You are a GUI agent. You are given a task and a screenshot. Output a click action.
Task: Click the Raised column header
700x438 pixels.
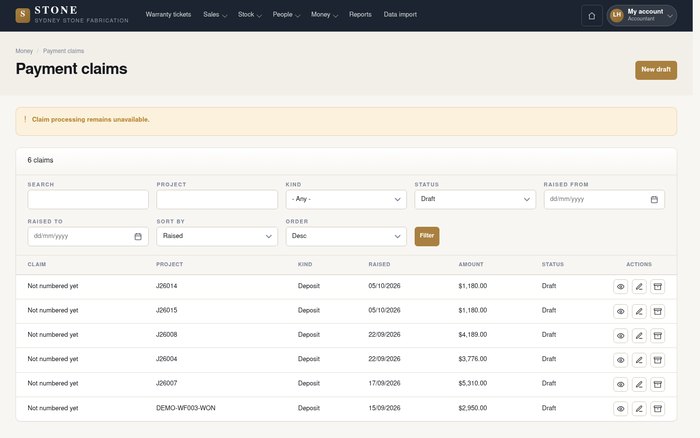point(379,264)
